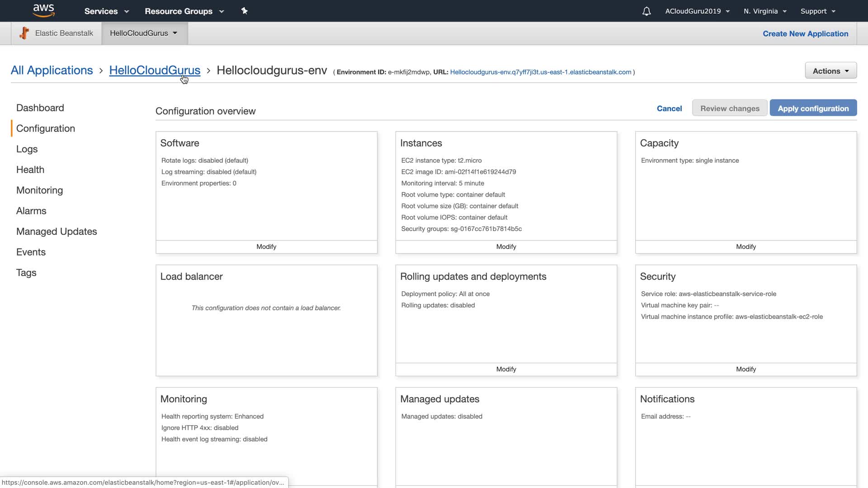Go to Managed Updates in the sidebar
This screenshot has width=868, height=488.
57,231
